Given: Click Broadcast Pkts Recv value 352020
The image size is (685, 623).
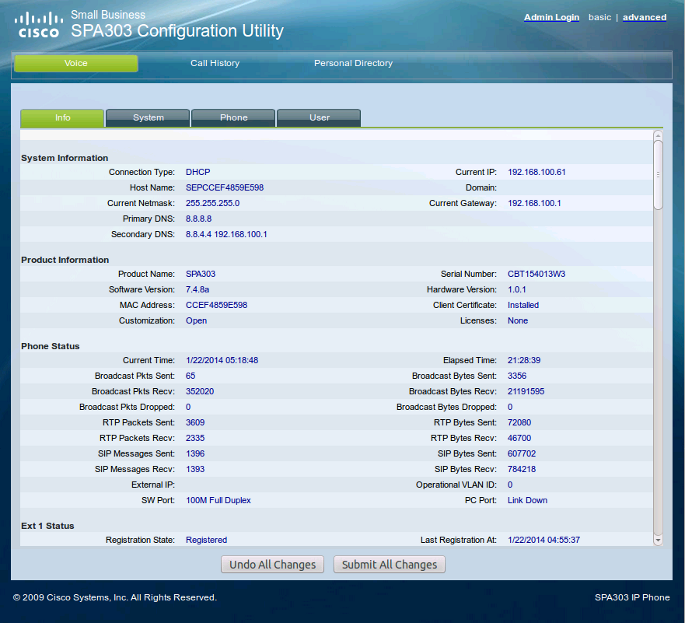Looking at the screenshot, I should tap(200, 391).
